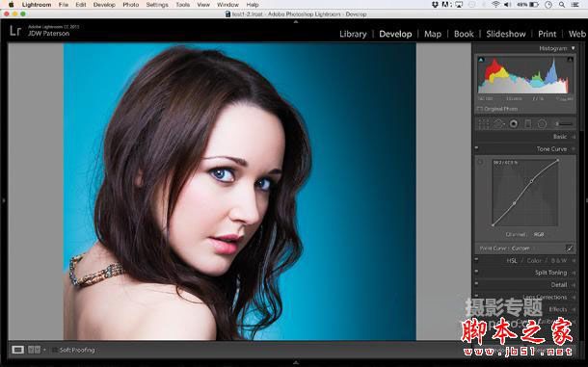Open the Wi-Fi status menu
This screenshot has height=367, width=588.
[x=495, y=5]
